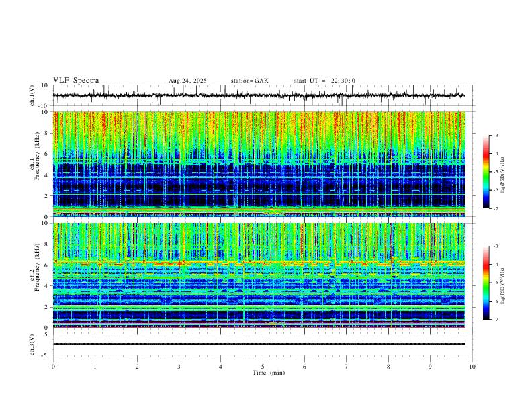Click the "station=GAK" label
Image resolution: width=532 pixels, height=411 pixels.
pyautogui.click(x=249, y=81)
